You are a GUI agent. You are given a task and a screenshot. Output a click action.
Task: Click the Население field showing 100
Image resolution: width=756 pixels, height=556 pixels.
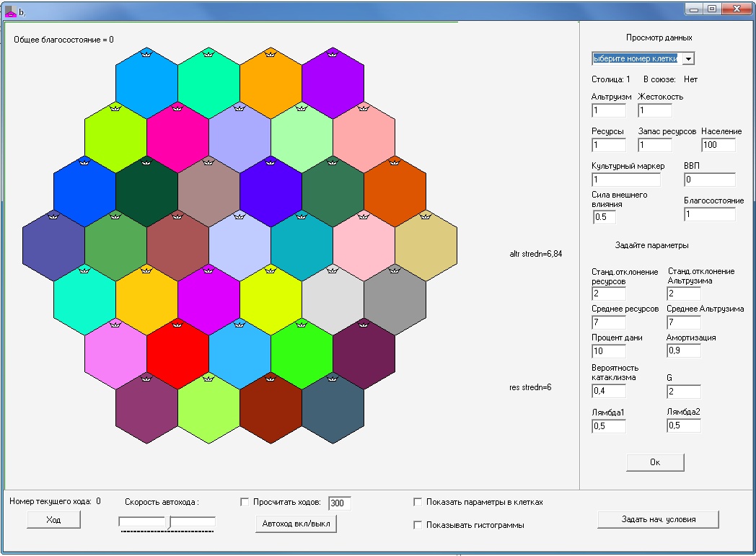[x=718, y=145]
